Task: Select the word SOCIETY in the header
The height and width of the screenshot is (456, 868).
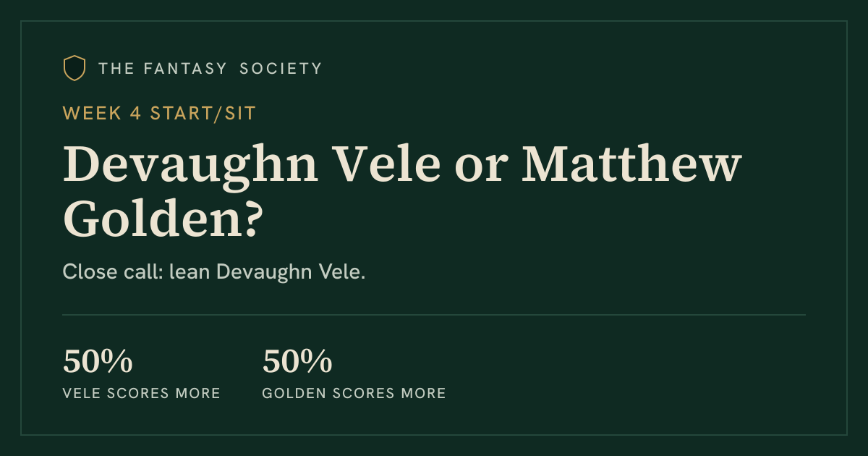Action: pyautogui.click(x=281, y=69)
